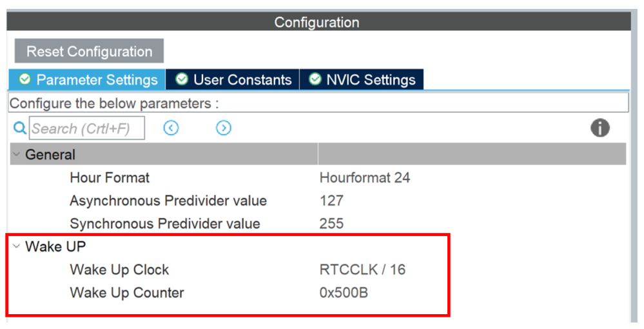This screenshot has width=644, height=329.
Task: Focus the parameter search field
Action: [86, 128]
